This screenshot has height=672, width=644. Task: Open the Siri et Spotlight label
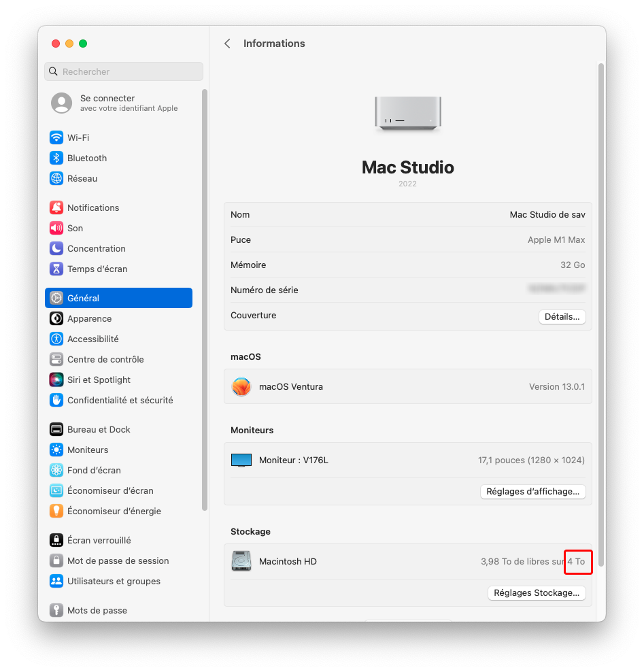tap(99, 380)
